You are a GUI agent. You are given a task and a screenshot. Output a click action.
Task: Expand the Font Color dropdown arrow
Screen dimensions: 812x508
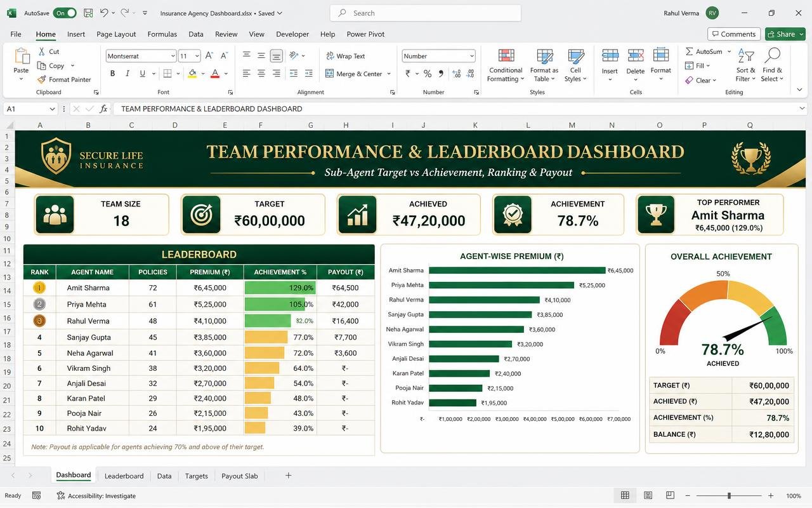226,74
